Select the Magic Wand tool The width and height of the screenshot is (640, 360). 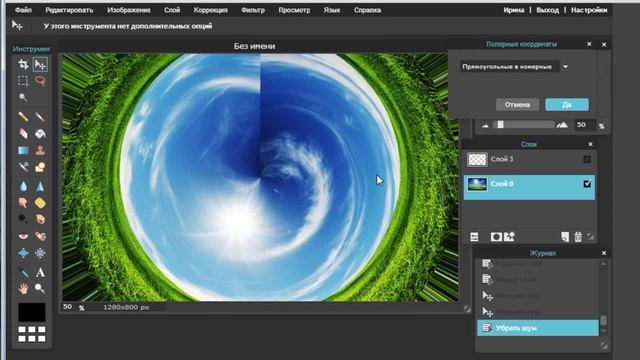coord(23,98)
